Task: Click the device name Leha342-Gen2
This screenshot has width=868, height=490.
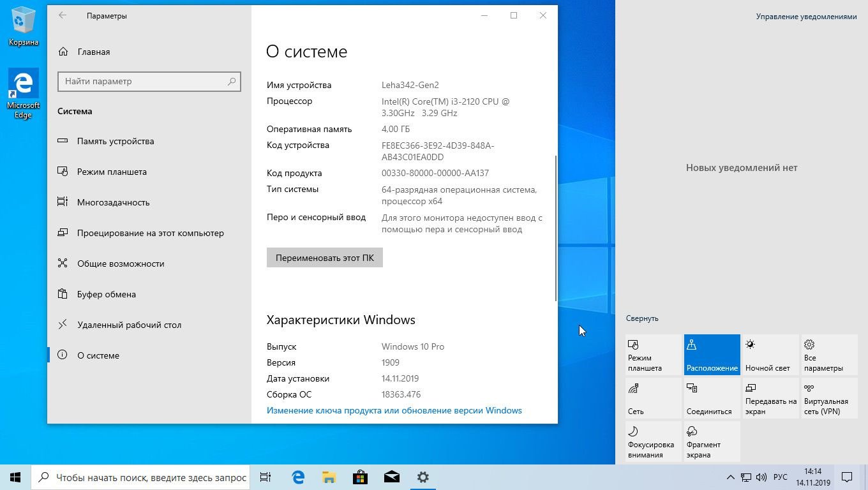Action: click(x=410, y=85)
